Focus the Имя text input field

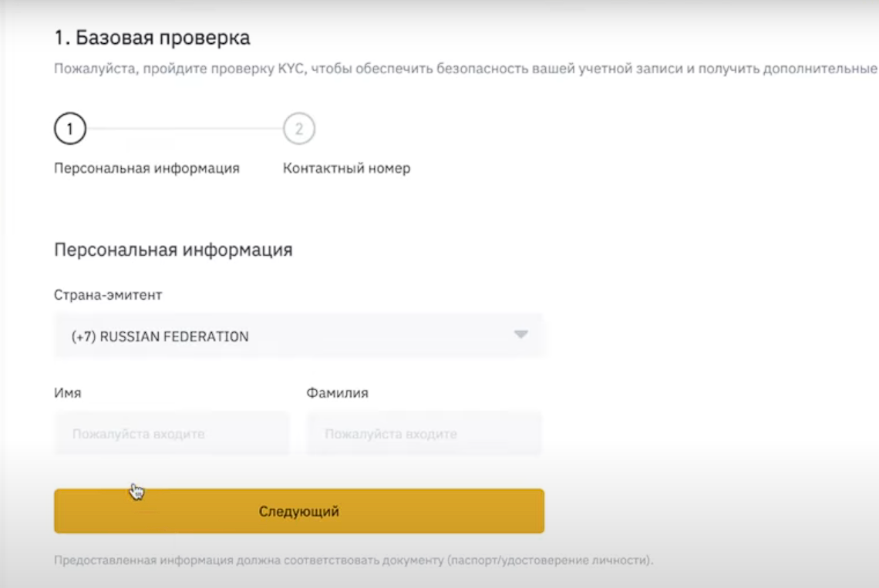tap(171, 434)
